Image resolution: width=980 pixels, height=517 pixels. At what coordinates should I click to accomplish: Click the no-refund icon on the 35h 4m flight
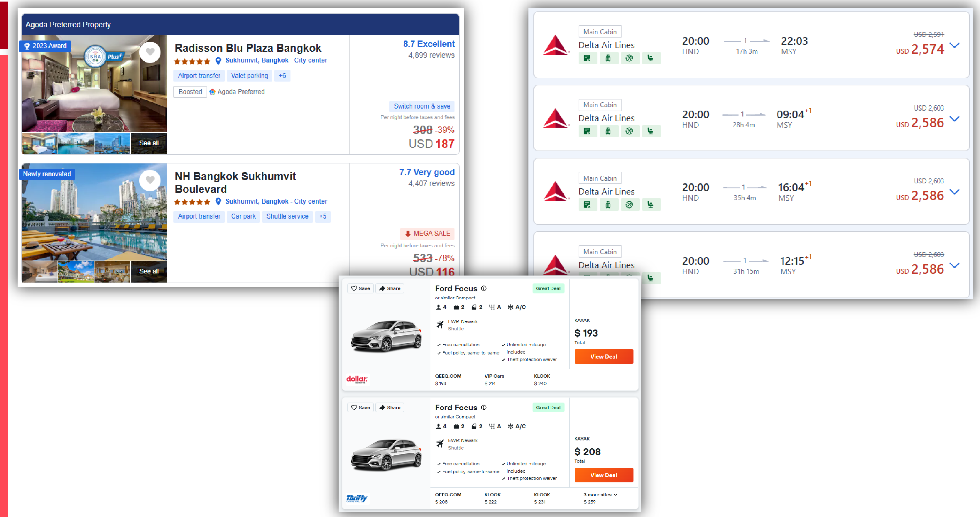(x=629, y=205)
